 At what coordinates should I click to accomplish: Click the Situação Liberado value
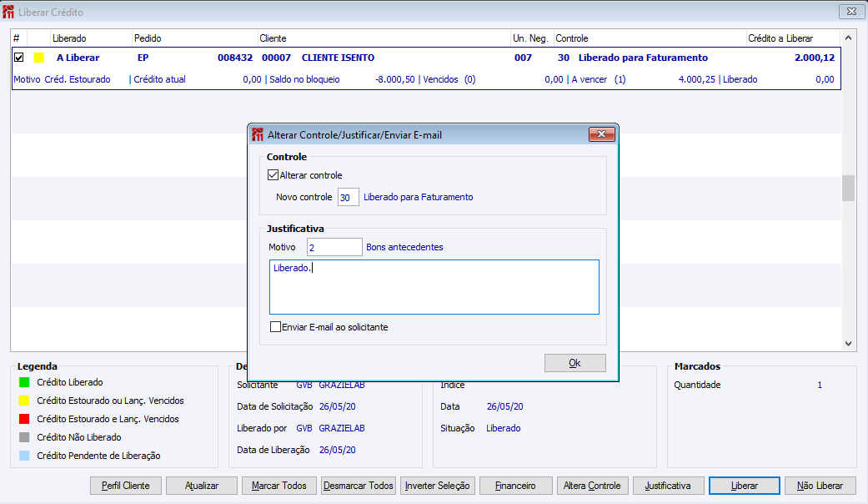503,428
